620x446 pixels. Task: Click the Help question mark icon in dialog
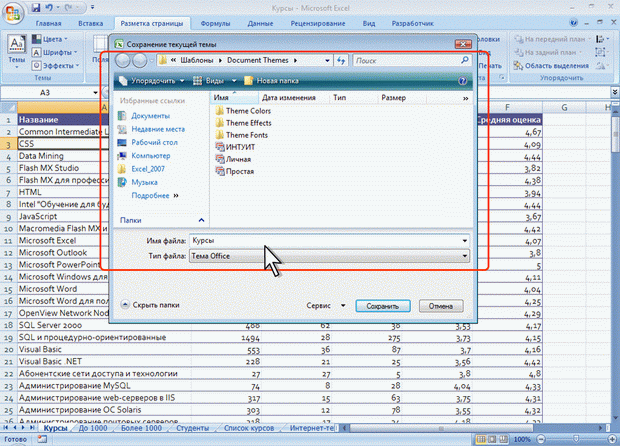coord(462,81)
